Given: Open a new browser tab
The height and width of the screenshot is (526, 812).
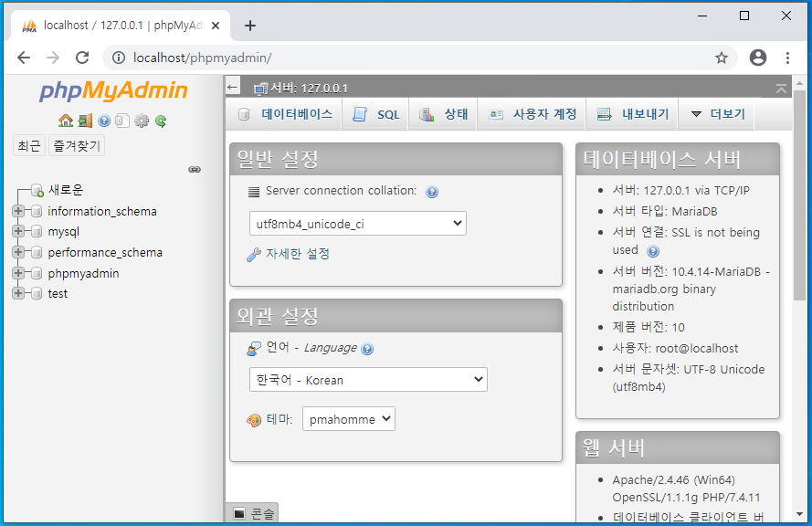Looking at the screenshot, I should click(250, 26).
